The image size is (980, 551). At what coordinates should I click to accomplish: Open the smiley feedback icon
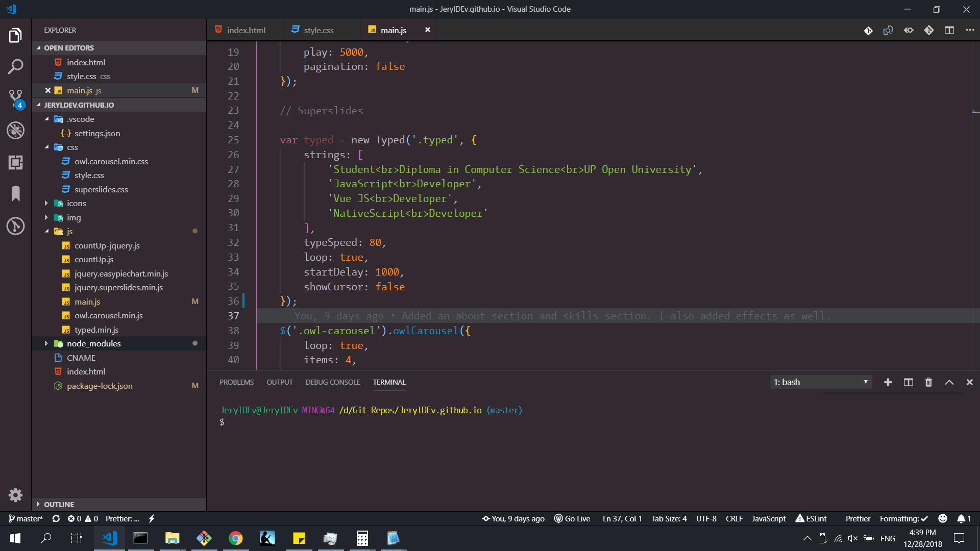click(x=943, y=518)
